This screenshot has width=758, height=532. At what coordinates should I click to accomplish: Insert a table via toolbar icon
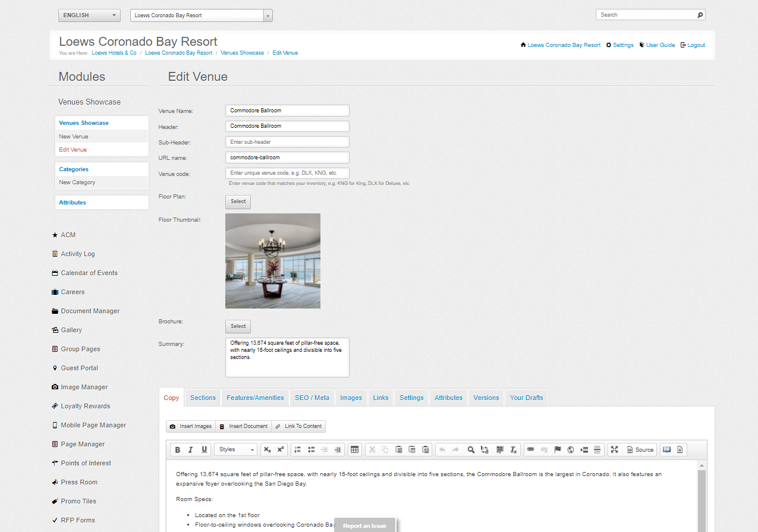[355, 450]
